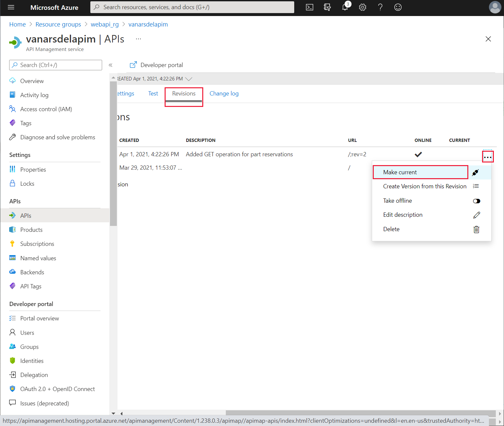The image size is (504, 426).
Task: Click the '/;rev=2' URL cell
Action: 357,154
